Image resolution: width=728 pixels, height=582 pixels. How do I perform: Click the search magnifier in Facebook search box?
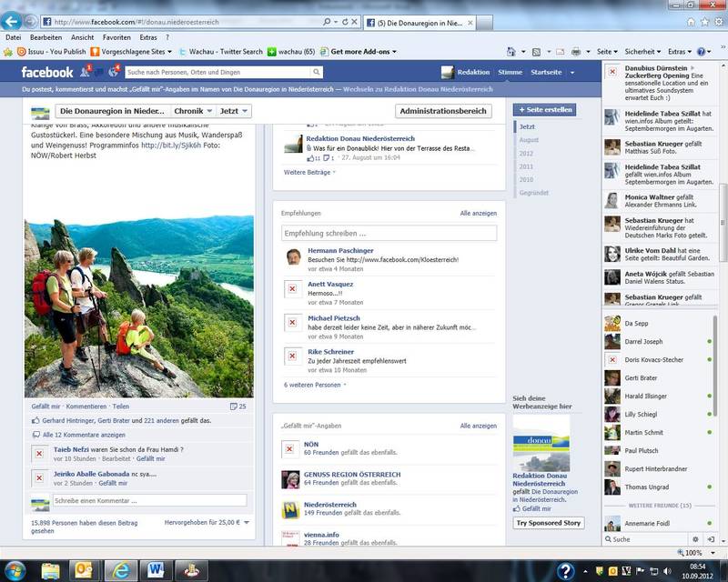317,72
